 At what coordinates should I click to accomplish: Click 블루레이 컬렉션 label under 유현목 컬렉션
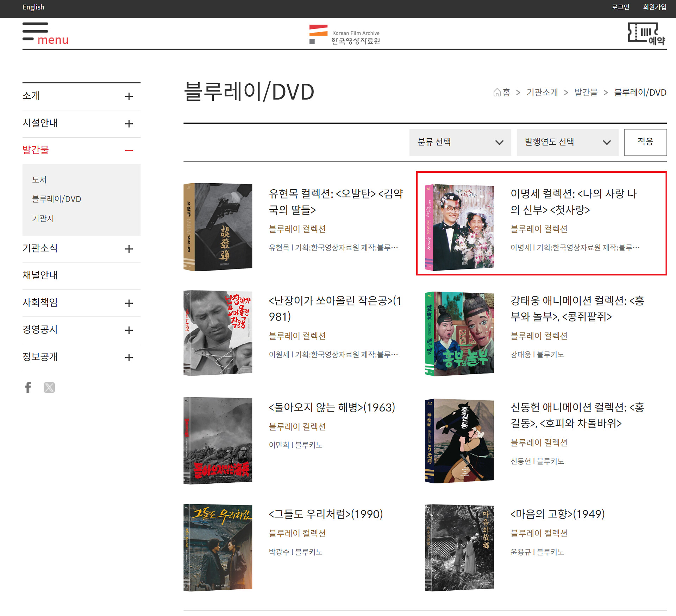298,229
